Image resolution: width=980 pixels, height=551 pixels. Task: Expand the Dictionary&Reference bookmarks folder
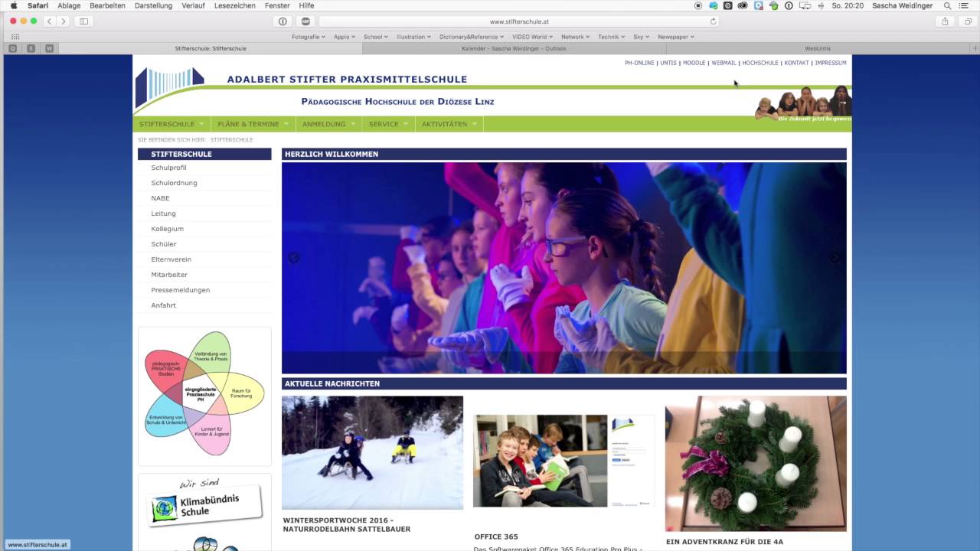pos(472,37)
